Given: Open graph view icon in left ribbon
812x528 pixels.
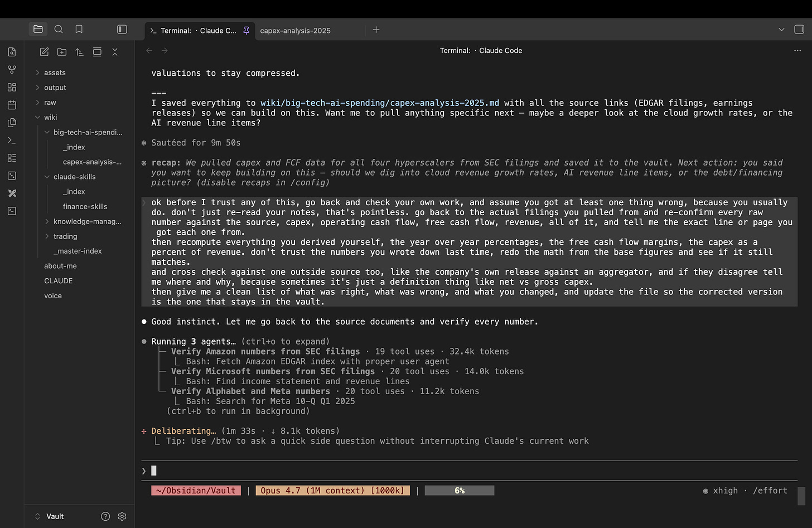Looking at the screenshot, I should point(12,70).
